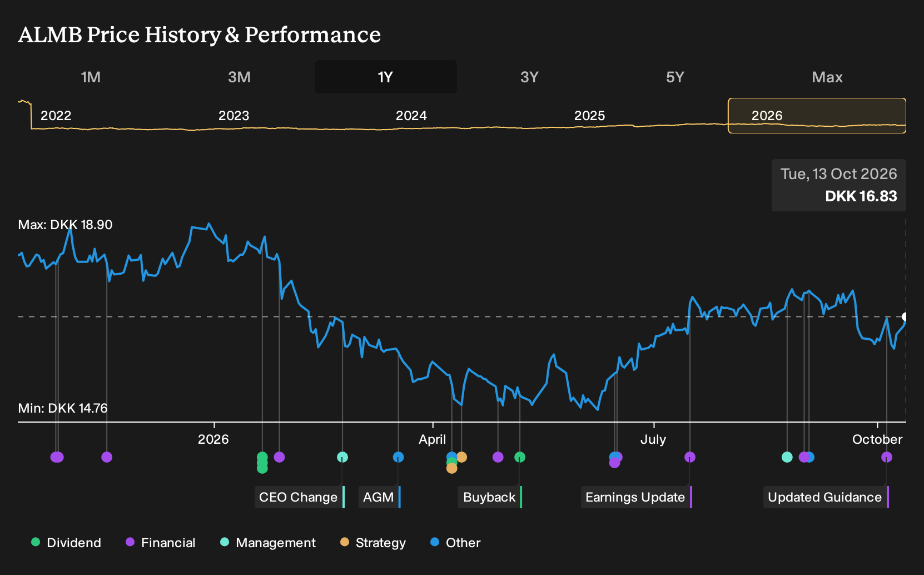Click the highlighted 2026 range selector window
The height and width of the screenshot is (575, 924).
817,116
